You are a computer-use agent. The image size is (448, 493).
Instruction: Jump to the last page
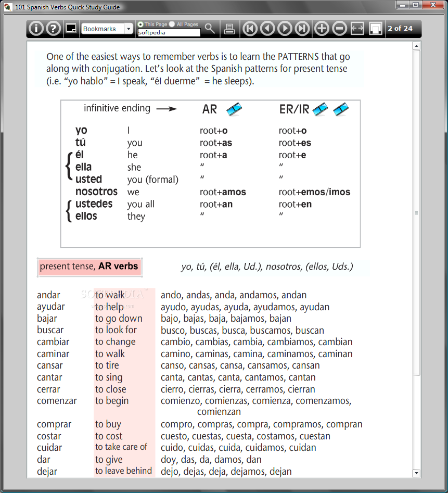tap(302, 29)
